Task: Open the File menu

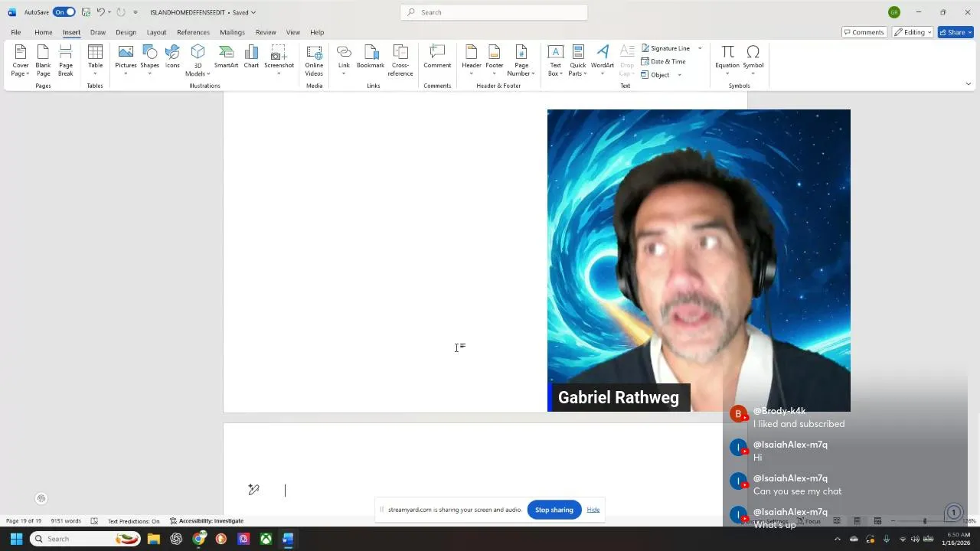Action: [x=15, y=32]
